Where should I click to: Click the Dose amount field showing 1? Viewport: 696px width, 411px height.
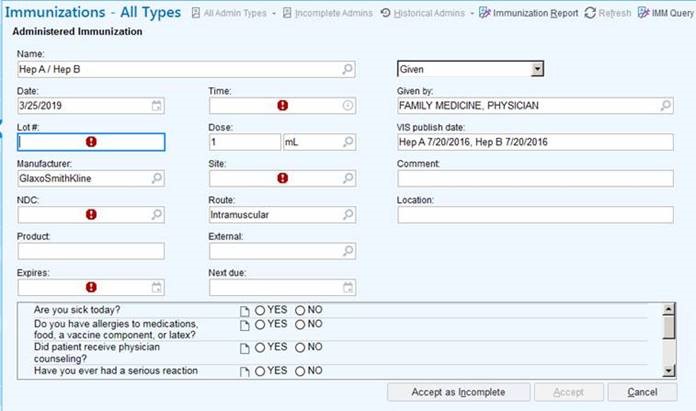(x=245, y=142)
